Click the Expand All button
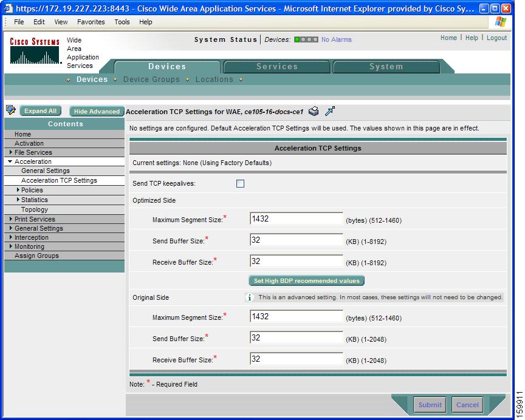This screenshot has height=420, width=525. (x=41, y=110)
